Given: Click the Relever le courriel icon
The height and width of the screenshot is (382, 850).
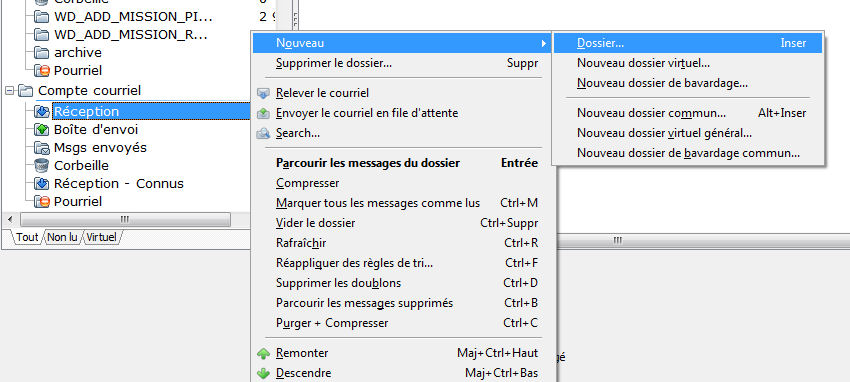Looking at the screenshot, I should pyautogui.click(x=263, y=93).
